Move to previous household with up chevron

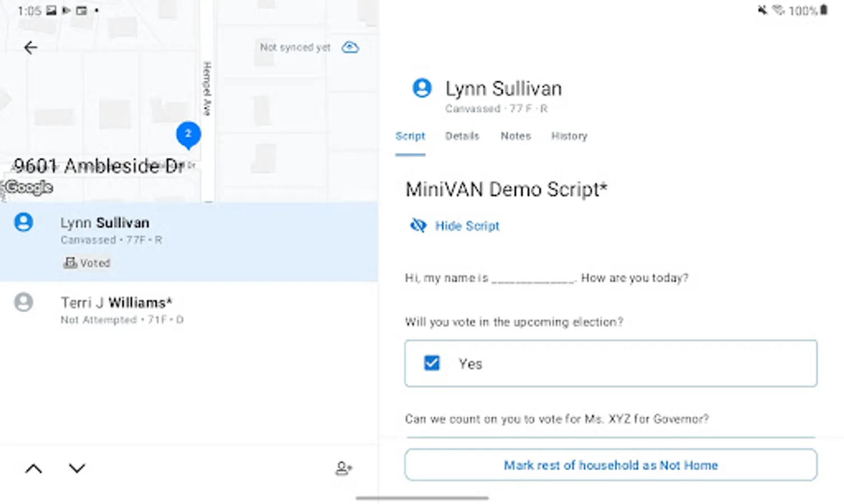point(34,468)
